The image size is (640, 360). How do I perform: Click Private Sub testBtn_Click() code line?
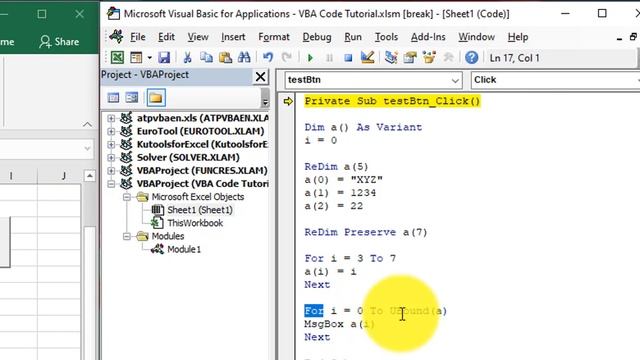pyautogui.click(x=392, y=101)
